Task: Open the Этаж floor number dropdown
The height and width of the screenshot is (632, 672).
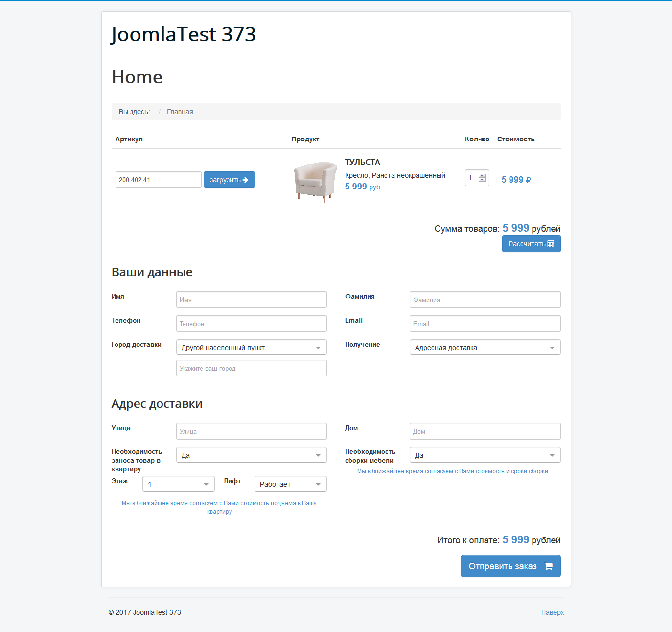Action: [206, 484]
